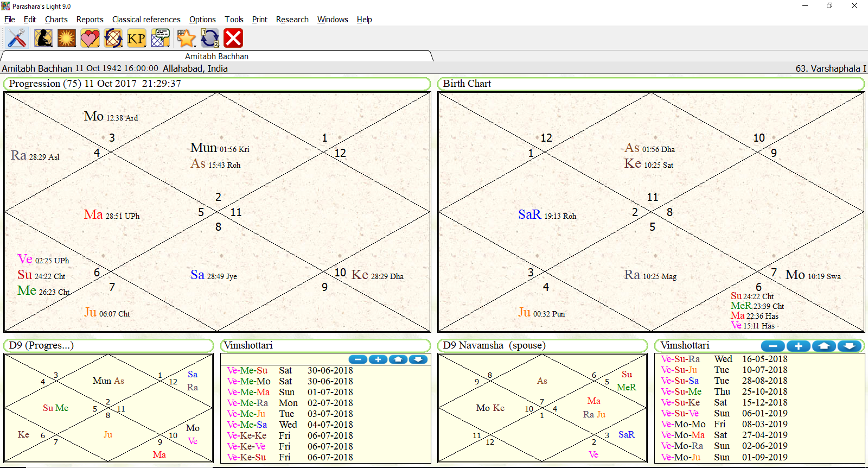Expand dropdown arrow on star favorites icon
868x468 pixels.
pyautogui.click(x=195, y=46)
